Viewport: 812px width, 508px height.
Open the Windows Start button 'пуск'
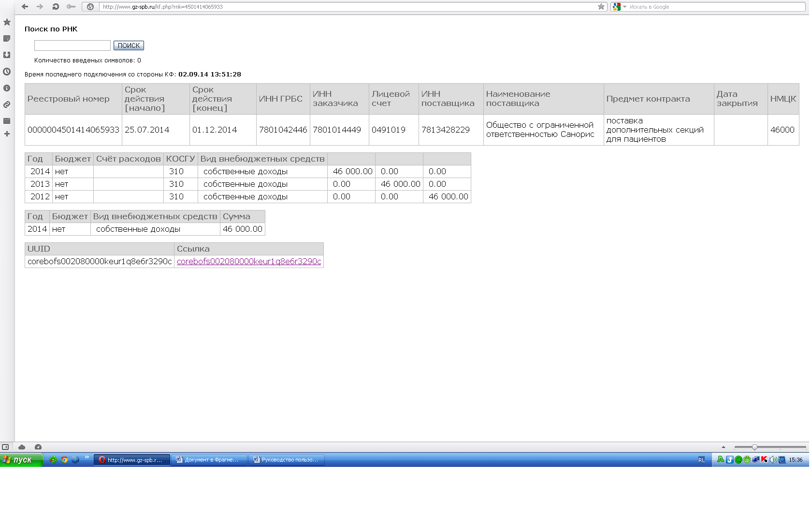point(22,460)
